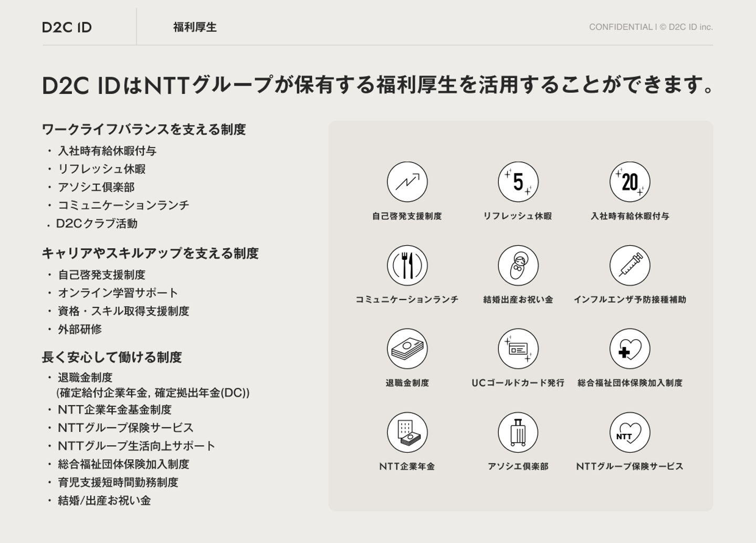Click the 育児支援短時間勤務制度 bullet
The image size is (756, 543).
(118, 482)
